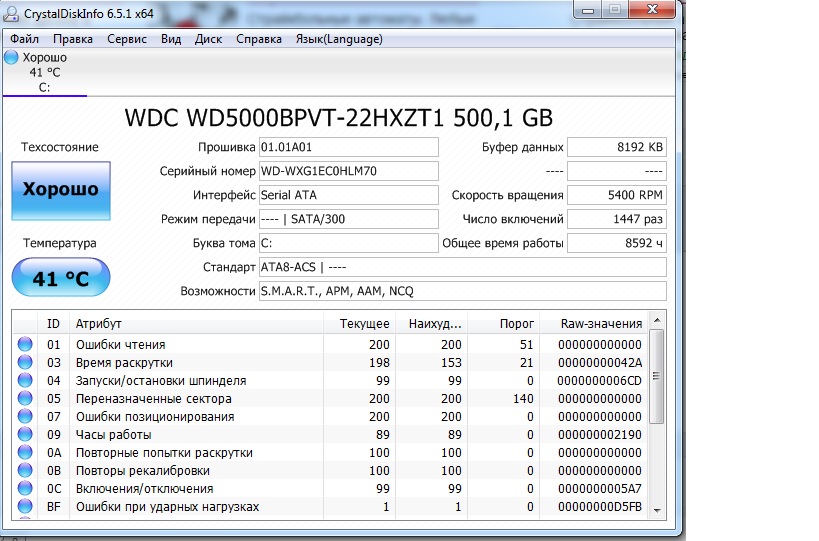Select the Время раскрутки attribute row

point(330,362)
